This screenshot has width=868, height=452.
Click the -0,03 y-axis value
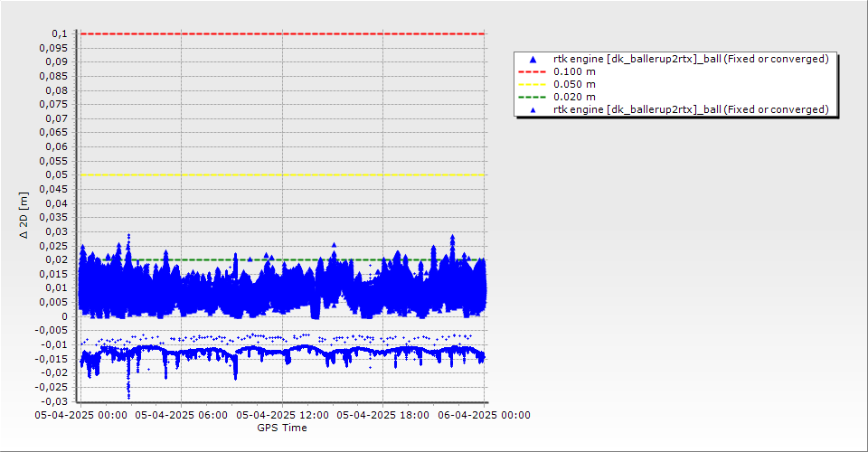(54, 401)
